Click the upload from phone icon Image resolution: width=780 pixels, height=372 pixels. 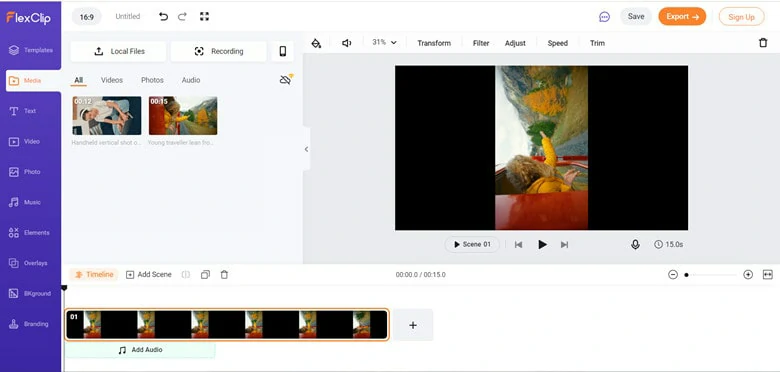click(x=283, y=51)
